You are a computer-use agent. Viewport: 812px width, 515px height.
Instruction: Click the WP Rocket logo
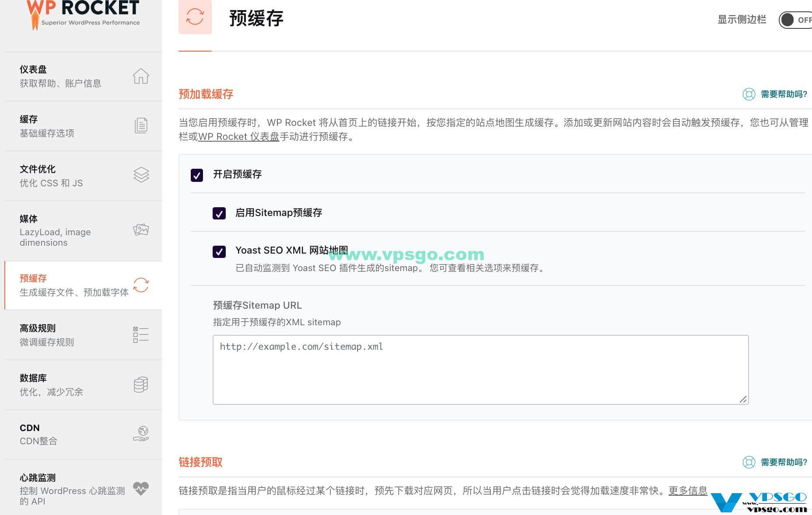[x=83, y=15]
